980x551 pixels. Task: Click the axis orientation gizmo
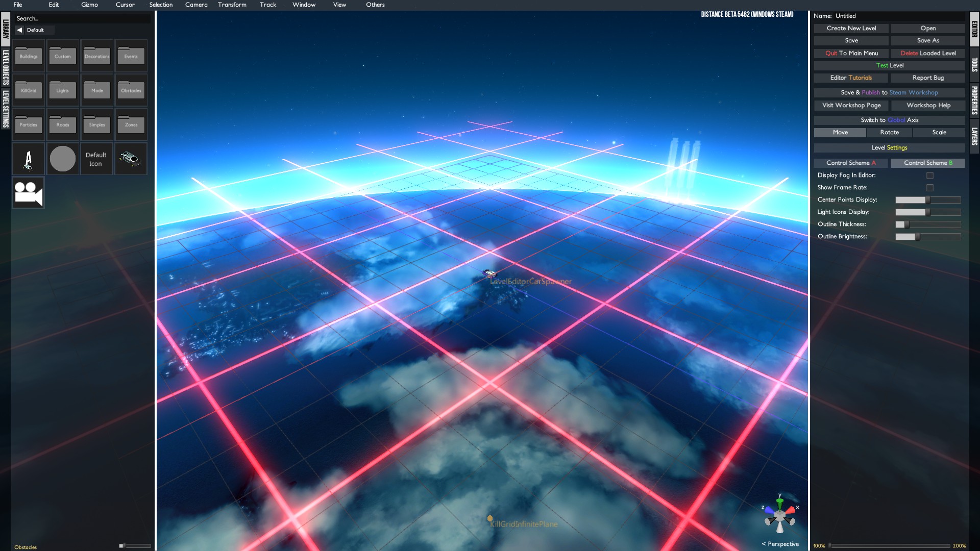[x=779, y=516]
